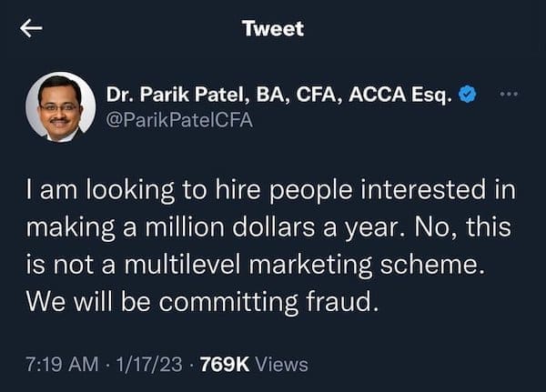Open the three-dot more options menu

coord(507,95)
